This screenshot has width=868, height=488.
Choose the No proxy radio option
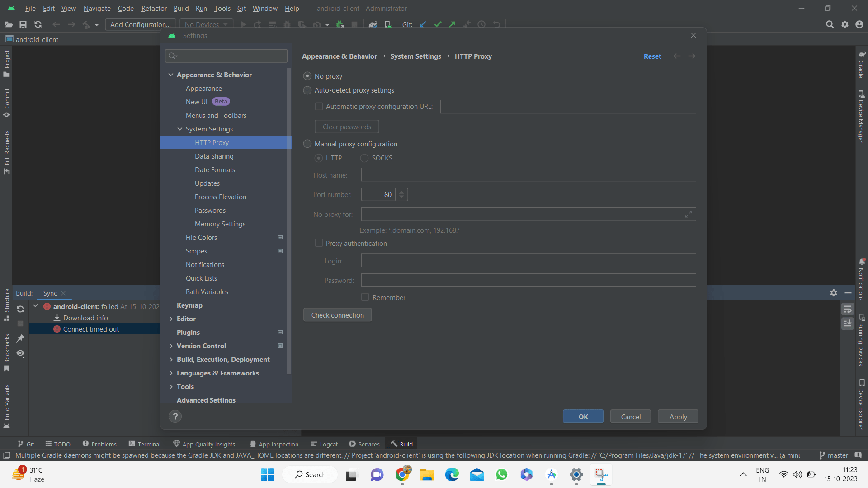[x=307, y=76]
